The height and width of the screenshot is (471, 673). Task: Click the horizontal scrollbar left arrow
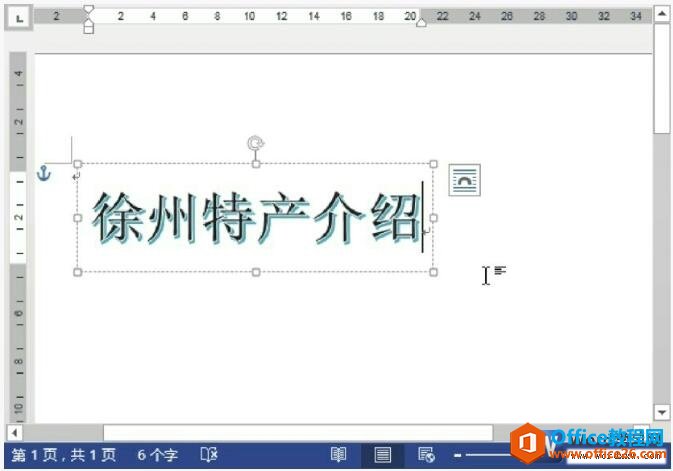coord(15,432)
